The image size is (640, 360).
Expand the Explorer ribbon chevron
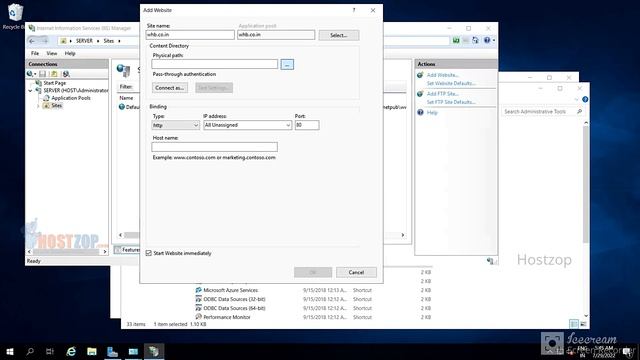(576, 99)
